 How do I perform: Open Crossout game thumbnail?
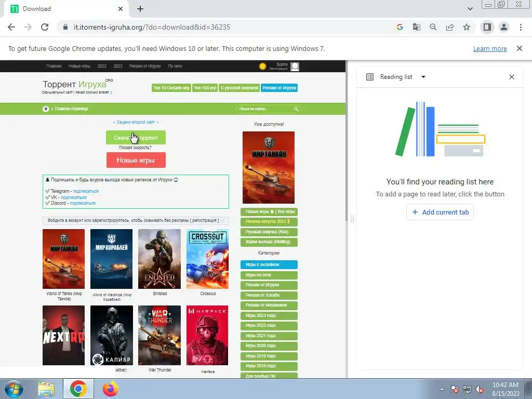point(208,259)
